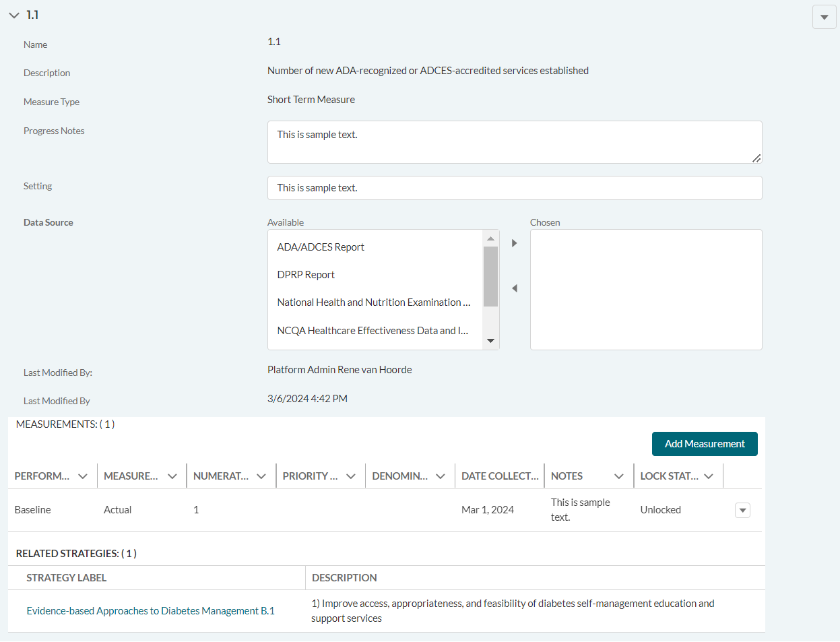Open row actions for the Baseline measurement
This screenshot has height=642, width=840.
tap(742, 511)
